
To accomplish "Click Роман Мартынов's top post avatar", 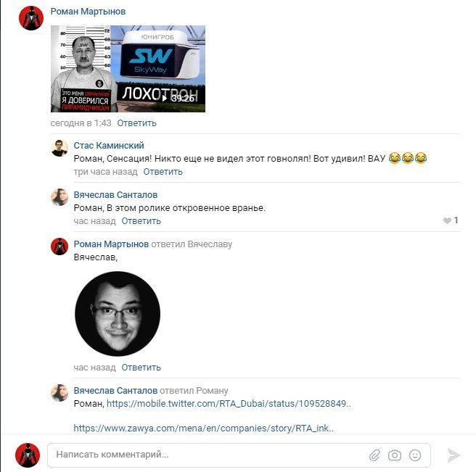I will click(x=31, y=18).
